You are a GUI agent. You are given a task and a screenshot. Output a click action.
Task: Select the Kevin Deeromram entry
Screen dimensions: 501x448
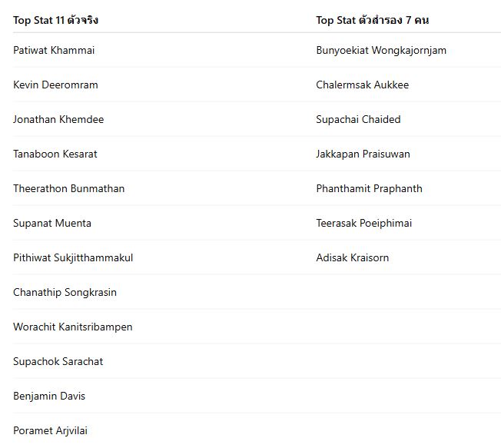[55, 85]
